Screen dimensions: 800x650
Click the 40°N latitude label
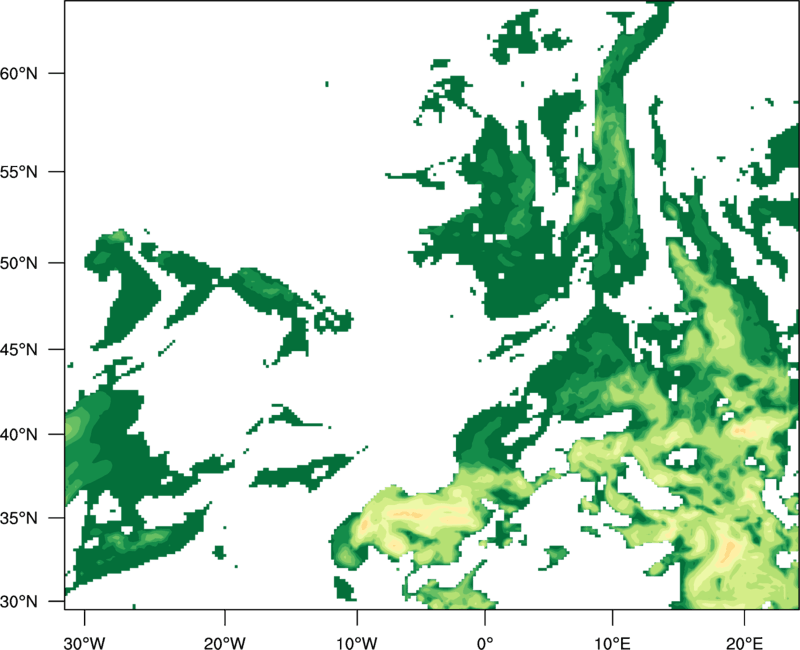(19, 434)
